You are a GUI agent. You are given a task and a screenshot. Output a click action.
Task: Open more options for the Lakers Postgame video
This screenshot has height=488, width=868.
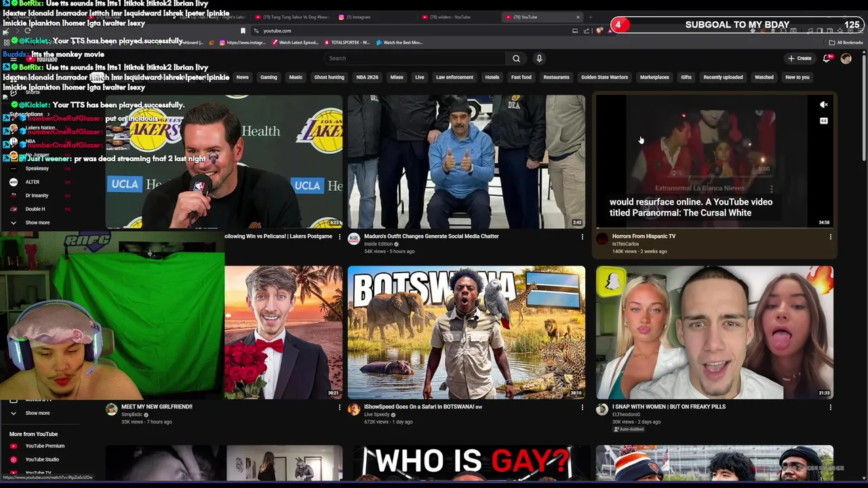340,237
